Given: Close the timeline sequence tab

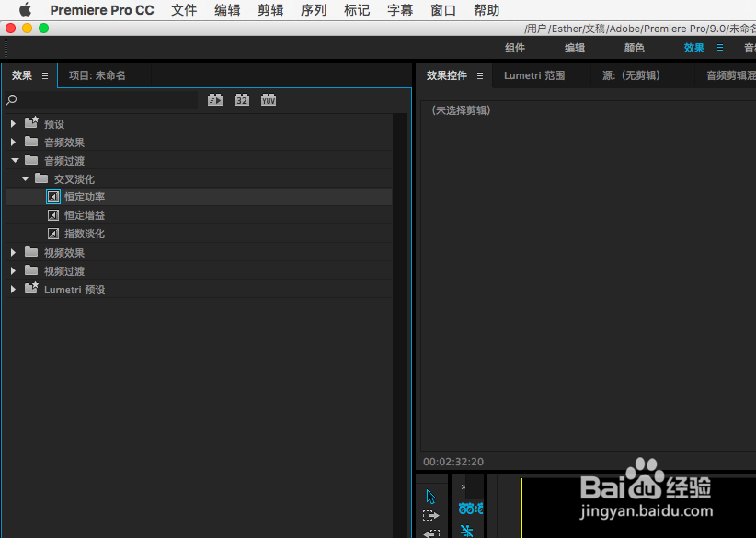Looking at the screenshot, I should point(464,486).
